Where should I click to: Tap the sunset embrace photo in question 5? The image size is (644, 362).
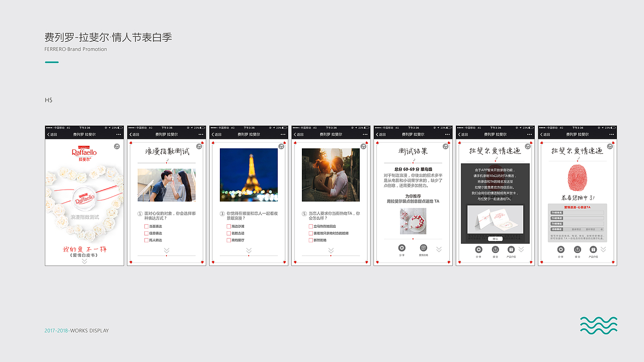[x=331, y=175]
